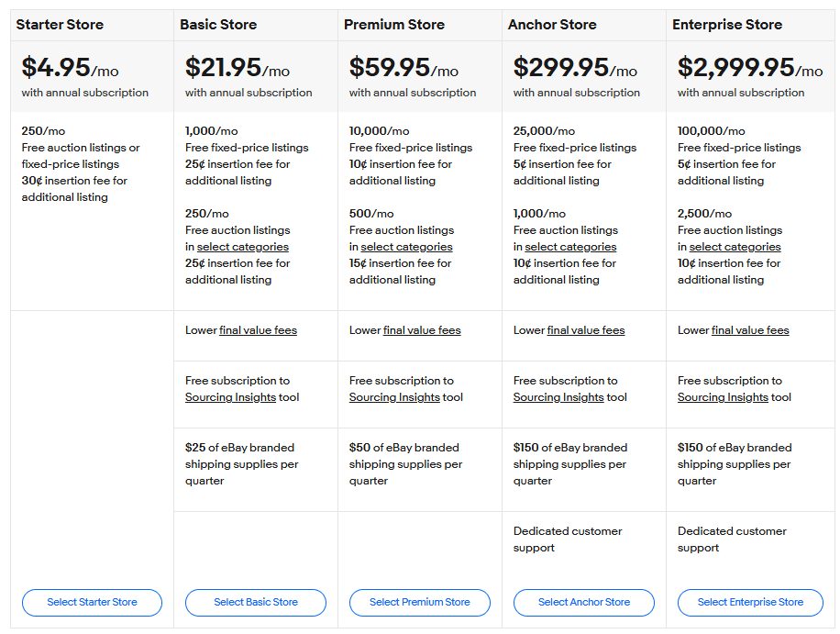Image resolution: width=840 pixels, height=634 pixels.
Task: Click final value fees link under Basic Store
Action: 258,330
